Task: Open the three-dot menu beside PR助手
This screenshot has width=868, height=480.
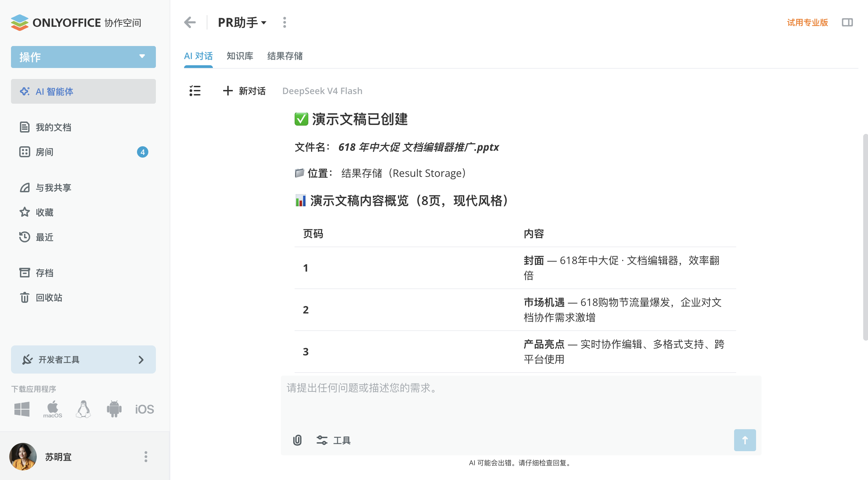Action: click(285, 23)
